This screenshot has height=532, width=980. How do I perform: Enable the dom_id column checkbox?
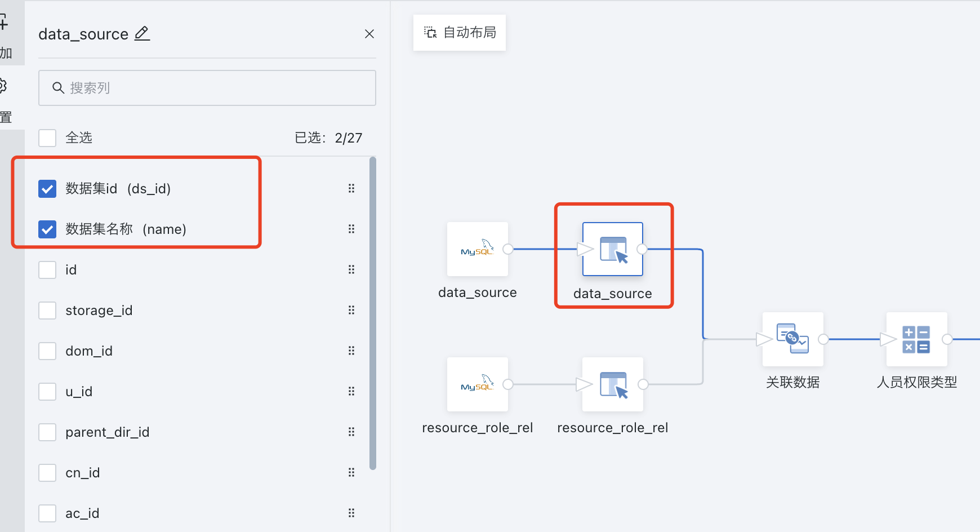click(47, 351)
